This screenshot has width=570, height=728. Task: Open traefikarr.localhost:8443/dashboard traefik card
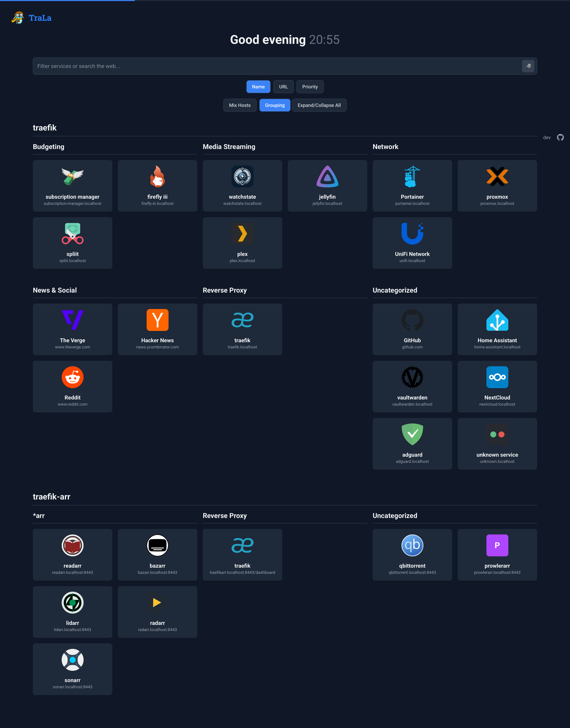point(242,555)
